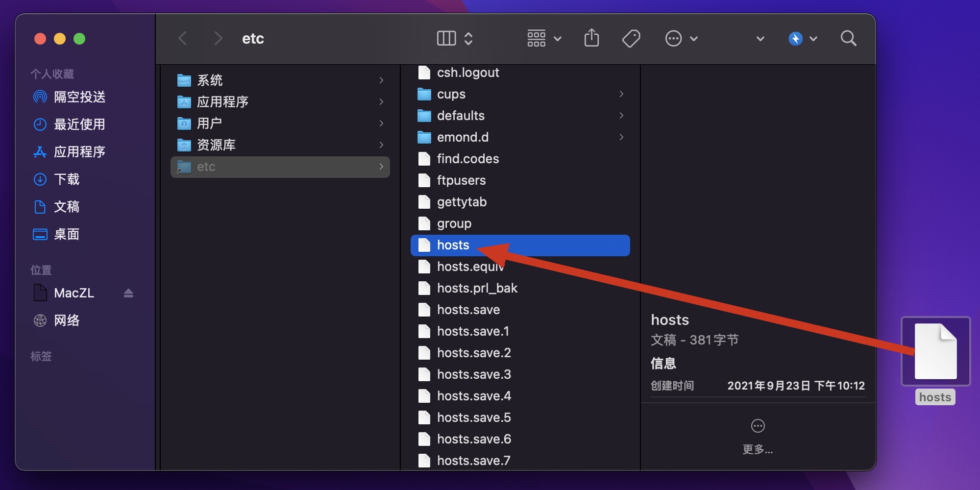The height and width of the screenshot is (490, 980).
Task: Select the hosts.save.3 file
Action: coord(474,374)
